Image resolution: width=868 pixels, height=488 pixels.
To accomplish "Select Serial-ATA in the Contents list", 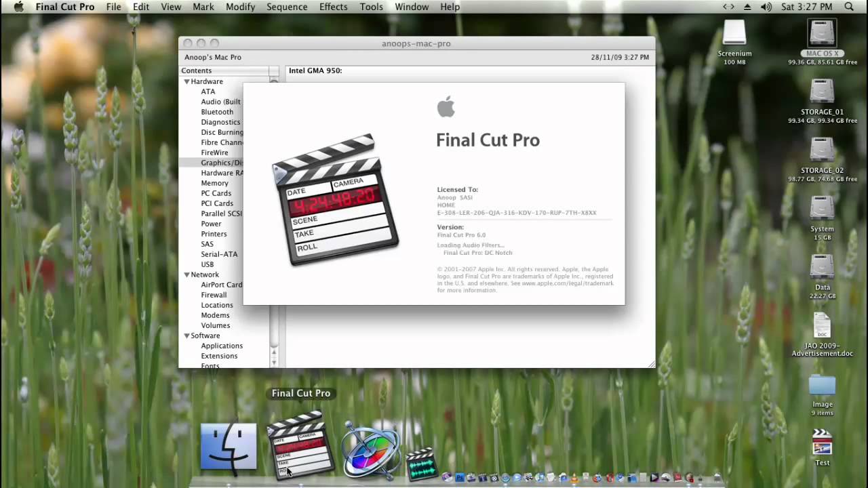I will click(219, 254).
